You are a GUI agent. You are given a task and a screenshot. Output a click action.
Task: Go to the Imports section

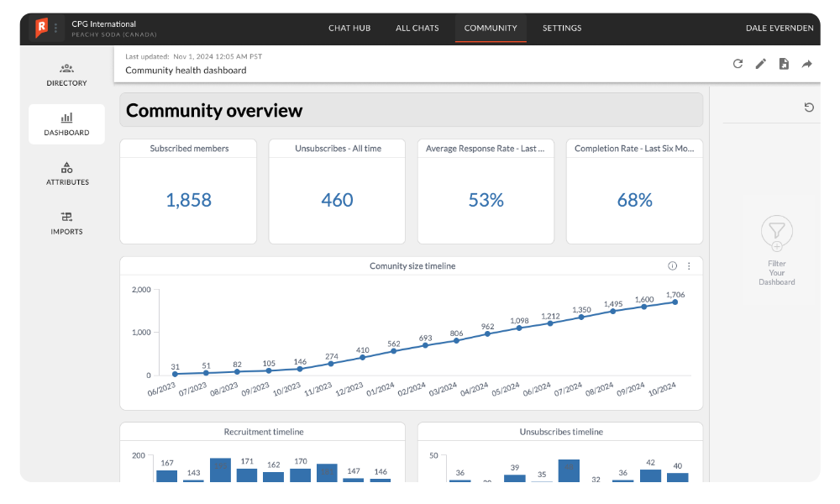[66, 224]
